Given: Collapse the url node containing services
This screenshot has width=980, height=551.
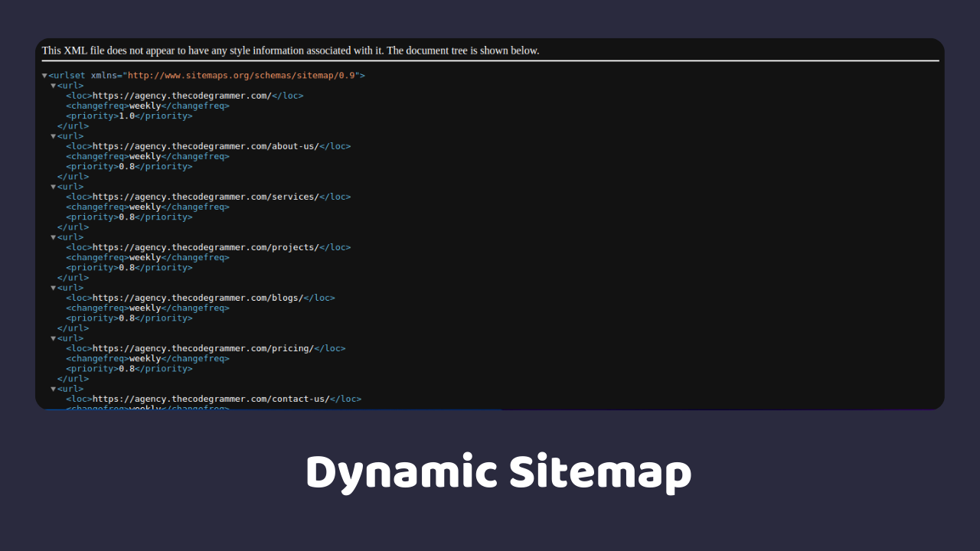Looking at the screenshot, I should (x=53, y=186).
